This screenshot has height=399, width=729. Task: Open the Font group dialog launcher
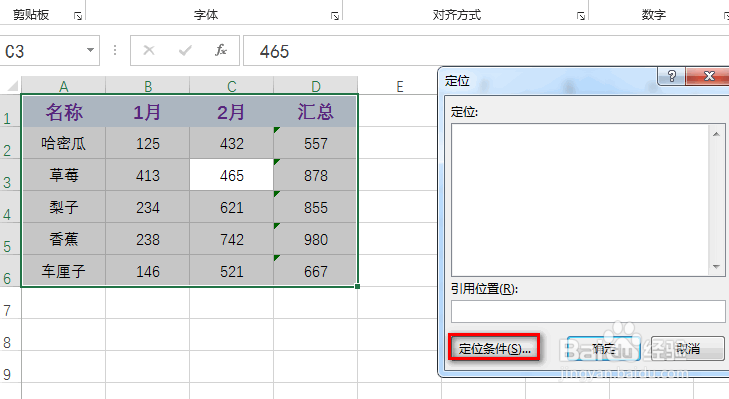pyautogui.click(x=335, y=16)
